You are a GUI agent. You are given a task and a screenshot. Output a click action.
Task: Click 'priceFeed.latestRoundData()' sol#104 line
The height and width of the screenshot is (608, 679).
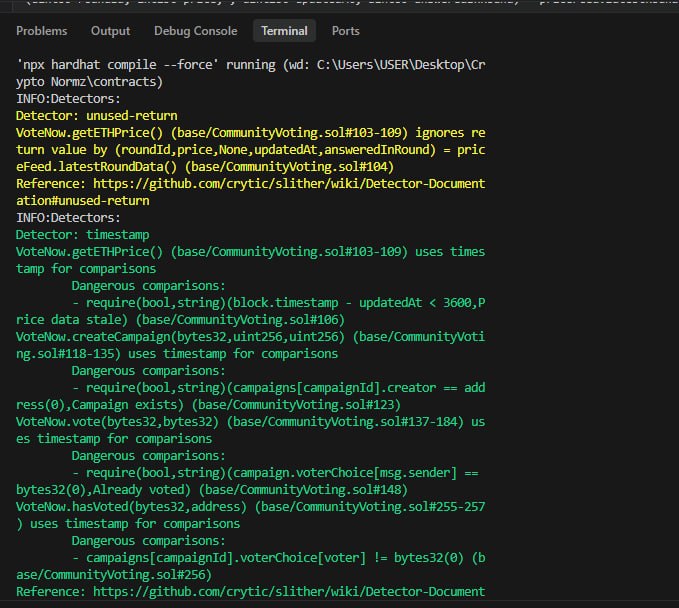click(205, 167)
